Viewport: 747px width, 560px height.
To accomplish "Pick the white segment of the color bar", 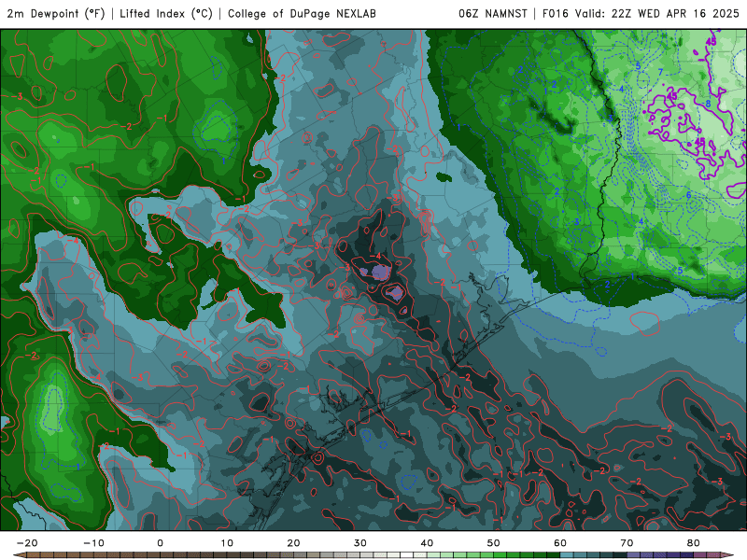I will point(407,555).
